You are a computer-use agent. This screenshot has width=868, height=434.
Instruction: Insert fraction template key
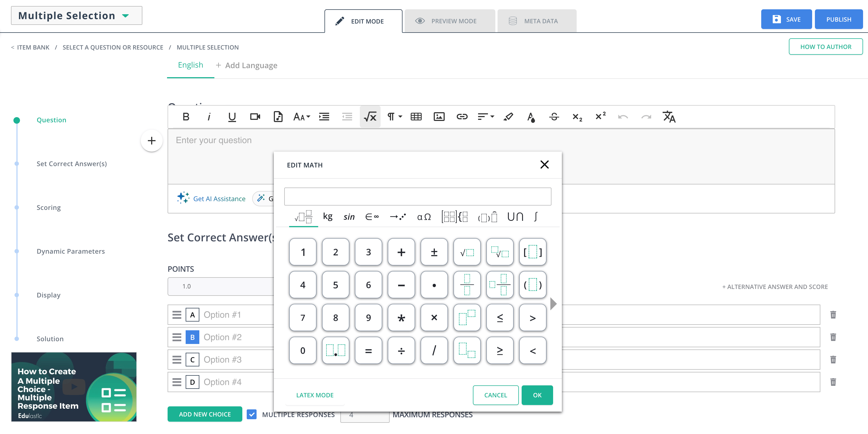467,285
